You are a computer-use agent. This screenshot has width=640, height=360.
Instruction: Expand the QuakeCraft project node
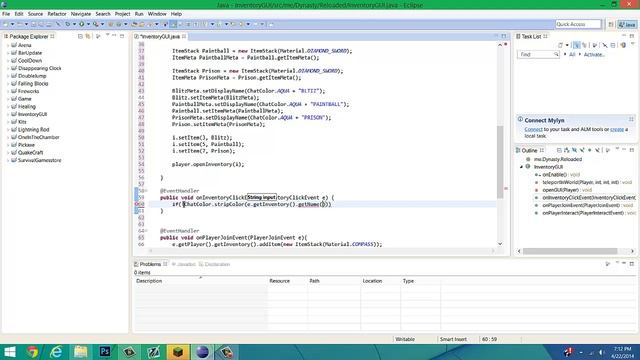(x=8, y=153)
